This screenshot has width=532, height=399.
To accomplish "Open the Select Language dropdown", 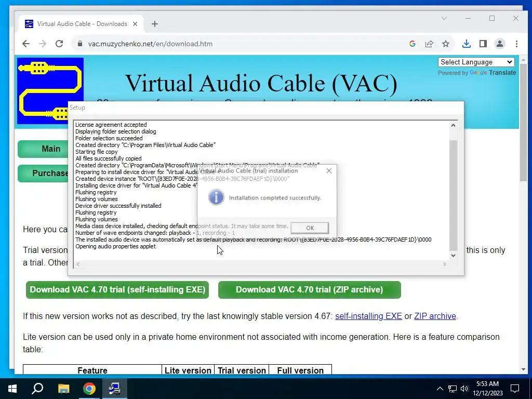I will tap(476, 62).
